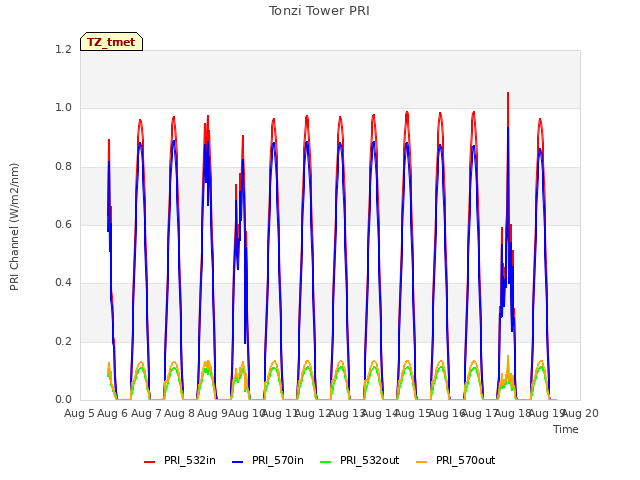
Task: Click the 0.4 y-axis tick value
Action: tap(64, 283)
